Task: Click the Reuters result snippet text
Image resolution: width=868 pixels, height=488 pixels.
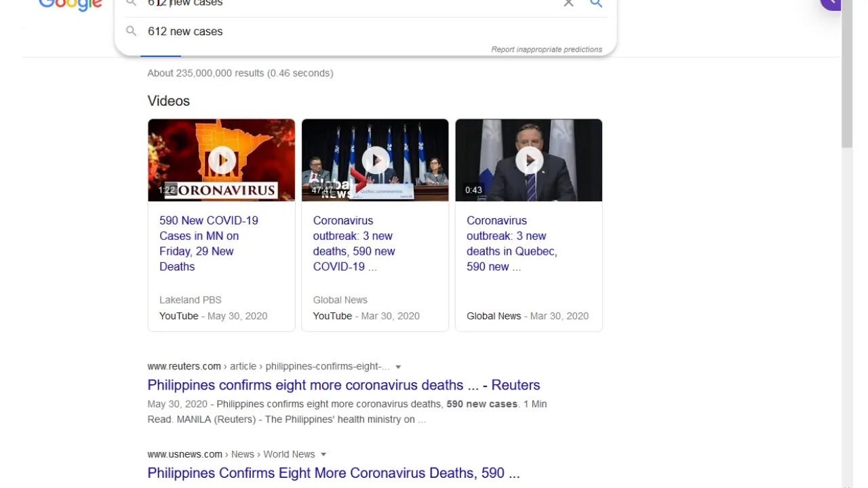Action: click(x=347, y=411)
